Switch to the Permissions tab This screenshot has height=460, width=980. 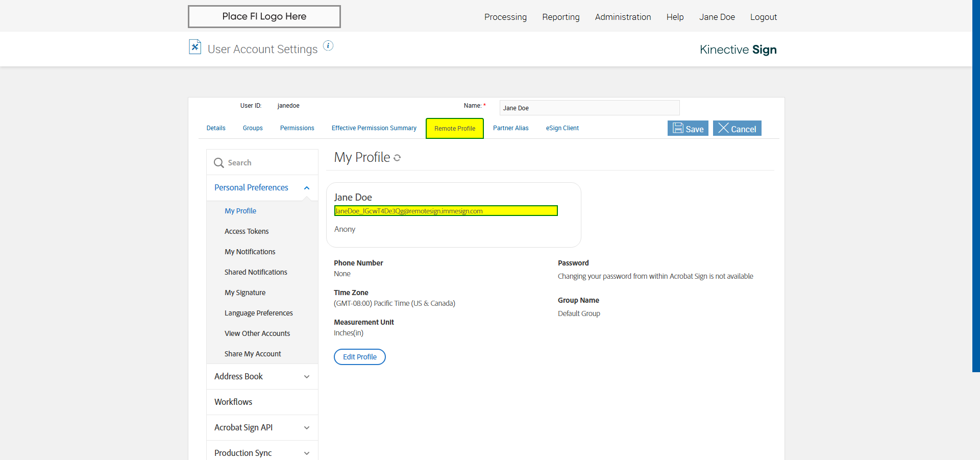[297, 128]
